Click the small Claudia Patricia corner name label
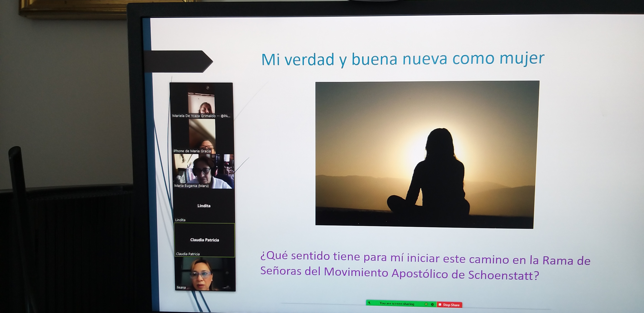 [x=188, y=254]
